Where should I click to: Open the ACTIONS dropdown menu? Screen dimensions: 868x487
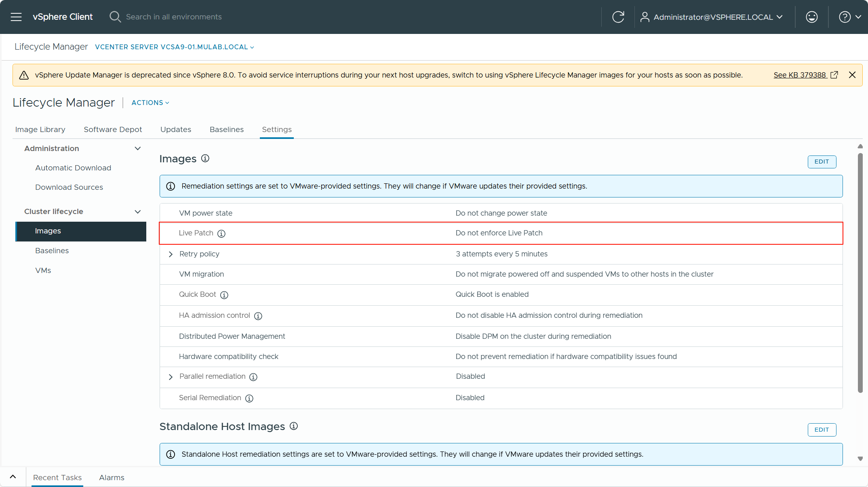150,103
